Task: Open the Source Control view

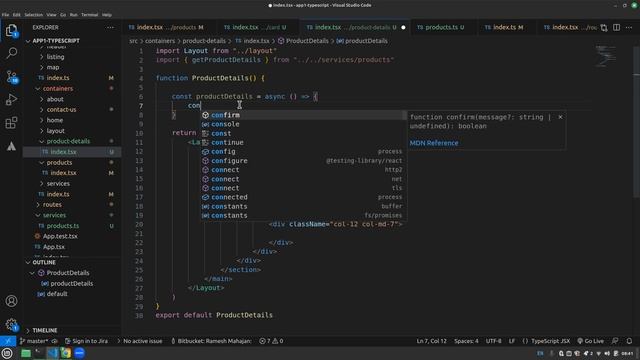Action: pyautogui.click(x=11, y=76)
